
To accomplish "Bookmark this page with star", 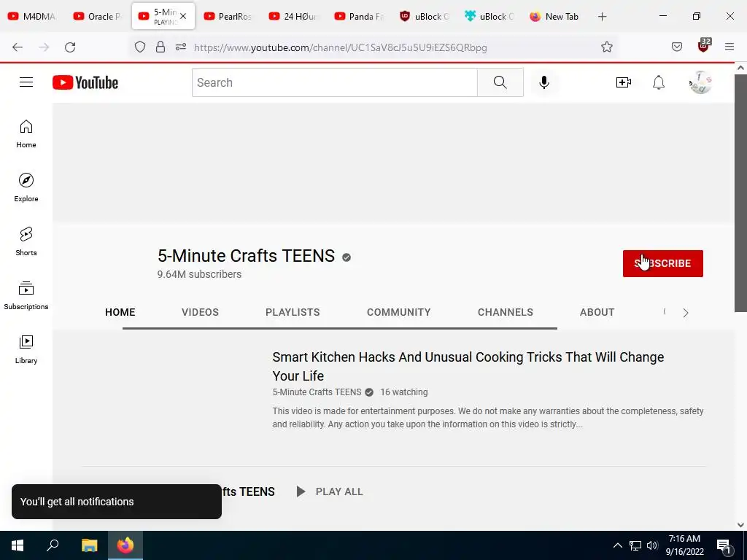I will tap(606, 47).
